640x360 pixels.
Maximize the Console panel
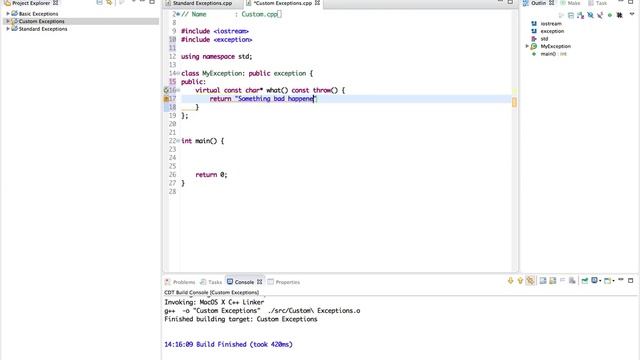click(631, 280)
